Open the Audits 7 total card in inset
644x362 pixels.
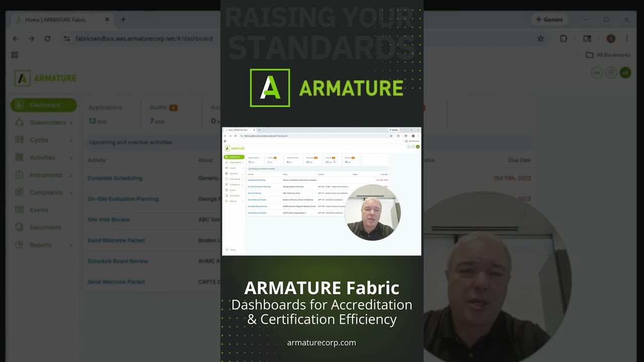(x=274, y=160)
